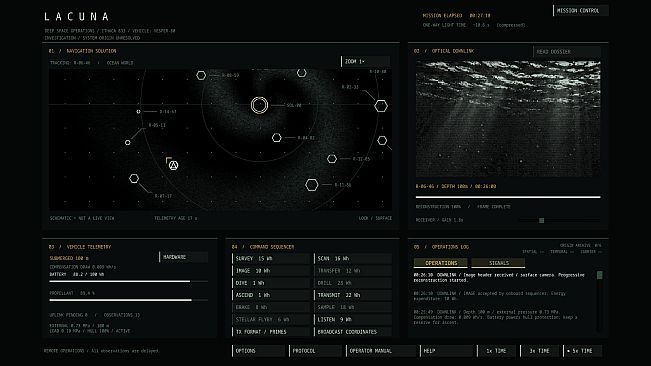Switch to the OPERATIONS log tab
This screenshot has width=651, height=366.
pyautogui.click(x=441, y=263)
